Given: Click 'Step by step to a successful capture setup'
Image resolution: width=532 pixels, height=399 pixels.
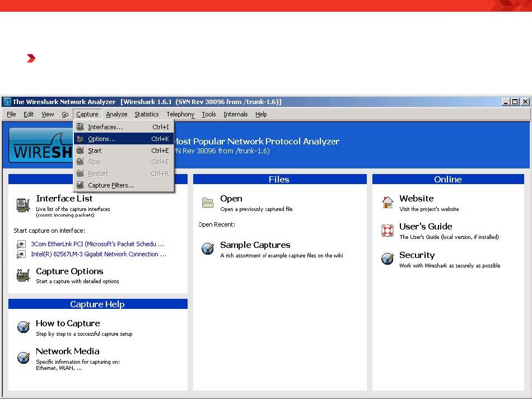Looking at the screenshot, I should pos(84,334).
